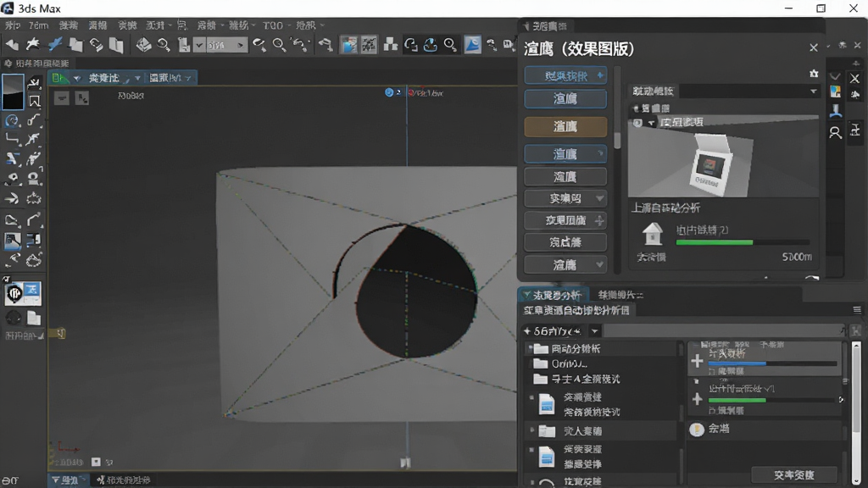The image size is (868, 488).
Task: Toggle the selected picture tool in left toolbox
Action: pos(12,240)
